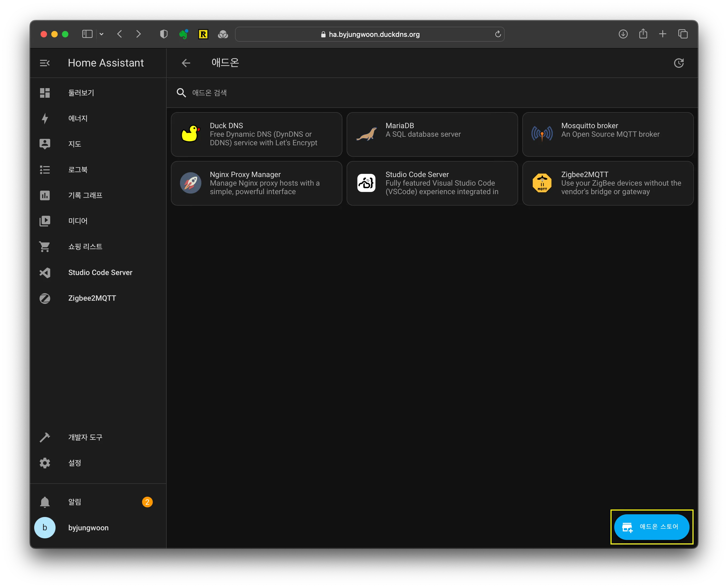Screen dimensions: 728x588
Task: Open a new Safari tab
Action: coord(663,34)
